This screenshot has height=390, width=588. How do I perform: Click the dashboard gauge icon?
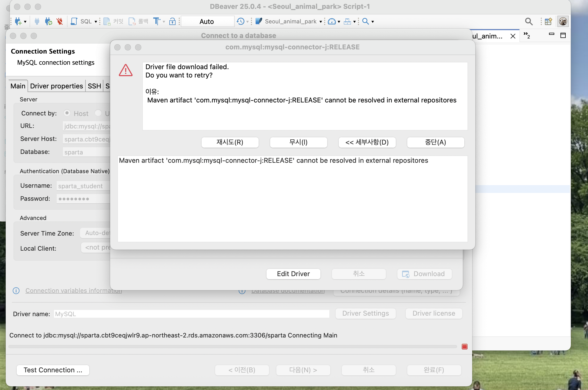(332, 21)
